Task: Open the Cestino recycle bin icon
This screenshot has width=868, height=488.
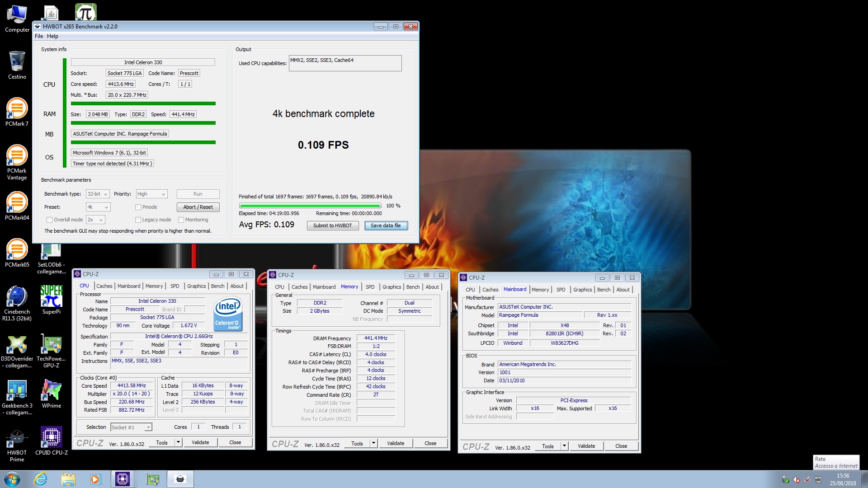Action: click(x=17, y=66)
